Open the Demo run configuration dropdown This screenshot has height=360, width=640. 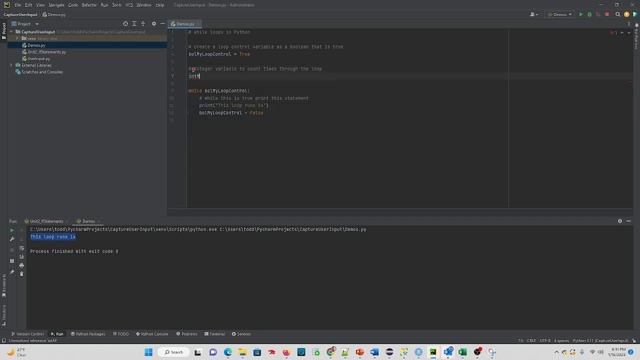coord(560,14)
